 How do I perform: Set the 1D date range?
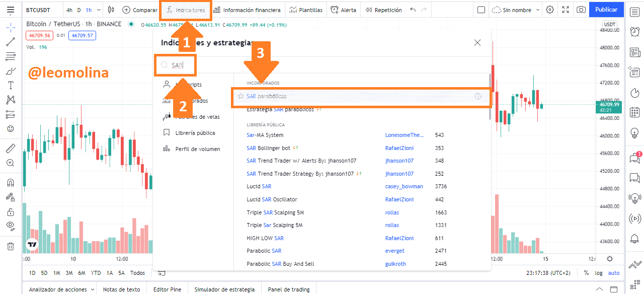coord(32,273)
